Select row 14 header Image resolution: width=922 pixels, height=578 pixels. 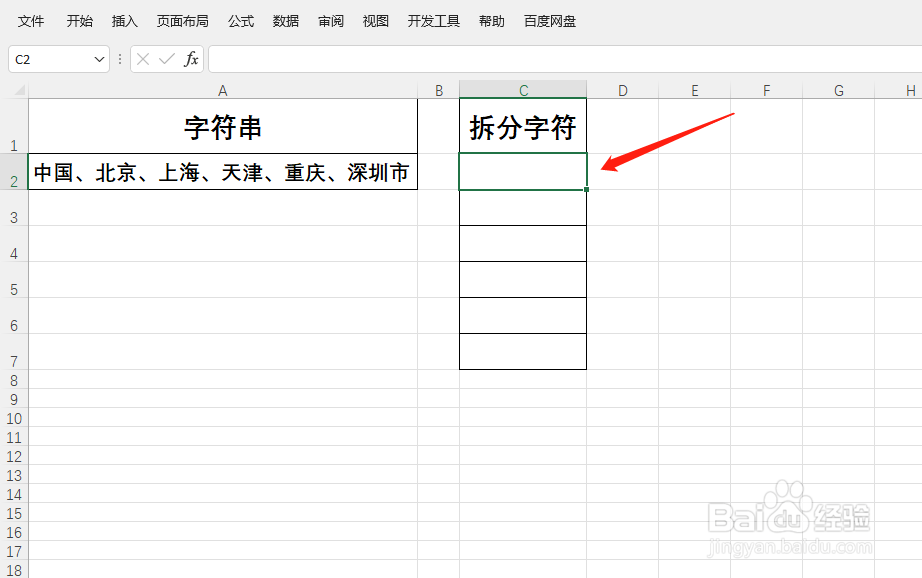(14, 493)
